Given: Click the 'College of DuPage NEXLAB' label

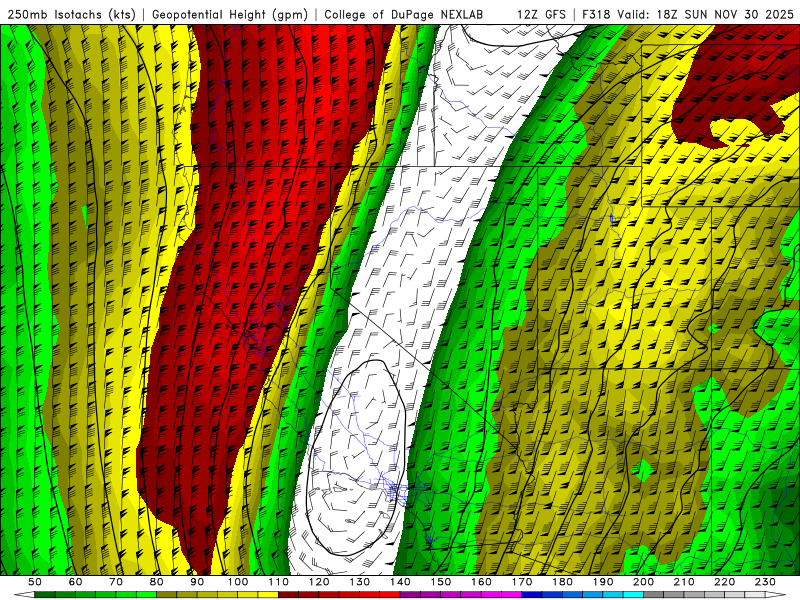Looking at the screenshot, I should [x=404, y=15].
